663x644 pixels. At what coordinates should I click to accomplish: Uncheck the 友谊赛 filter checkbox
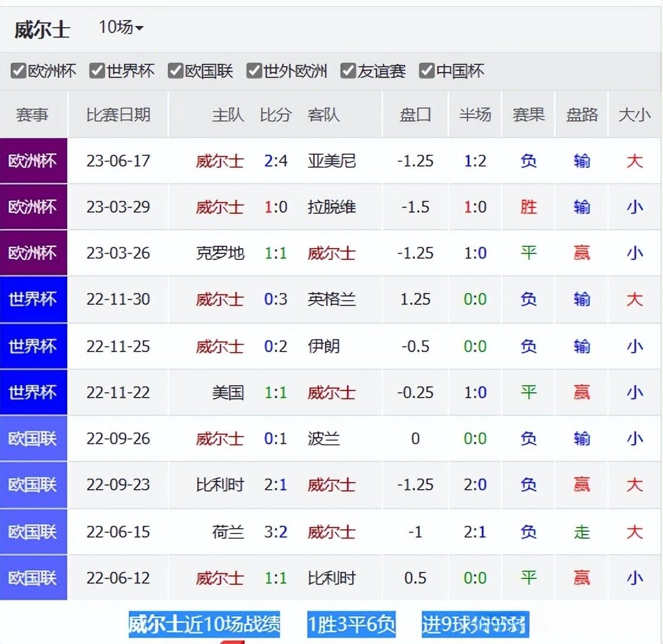click(348, 71)
